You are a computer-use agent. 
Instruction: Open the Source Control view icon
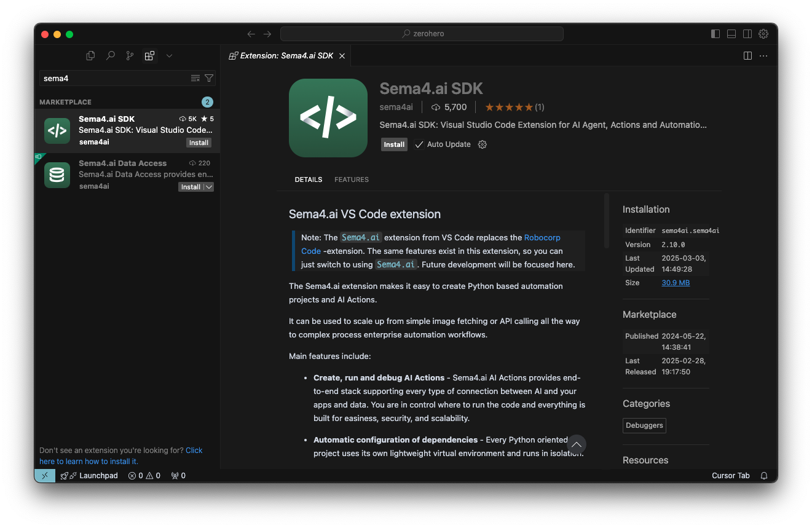[130, 55]
